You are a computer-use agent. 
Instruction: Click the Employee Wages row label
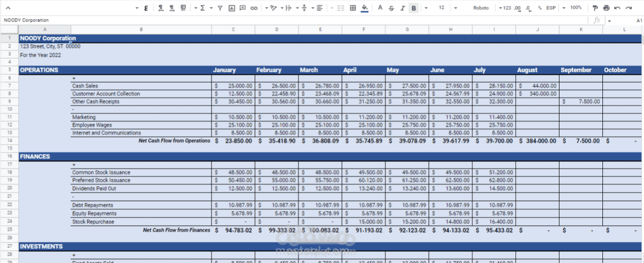pos(92,125)
